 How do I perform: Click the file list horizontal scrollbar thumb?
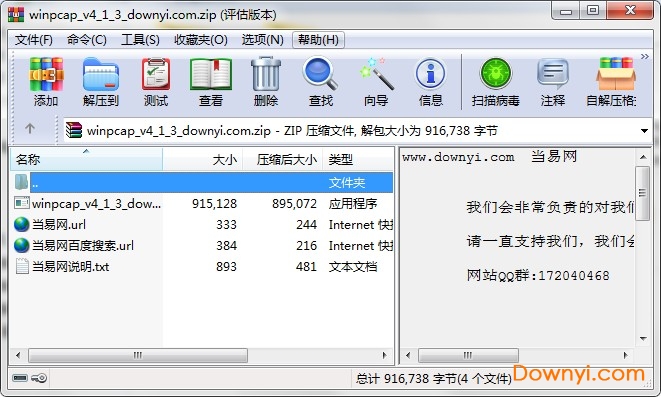click(x=138, y=355)
